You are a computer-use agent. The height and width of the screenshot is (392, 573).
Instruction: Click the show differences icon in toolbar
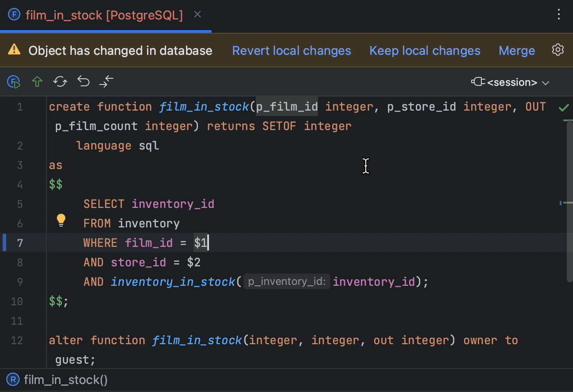106,82
